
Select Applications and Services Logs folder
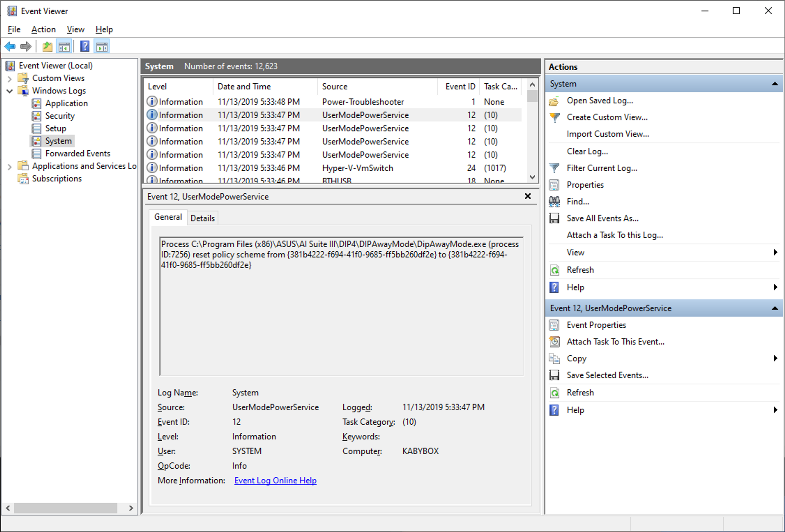(84, 166)
